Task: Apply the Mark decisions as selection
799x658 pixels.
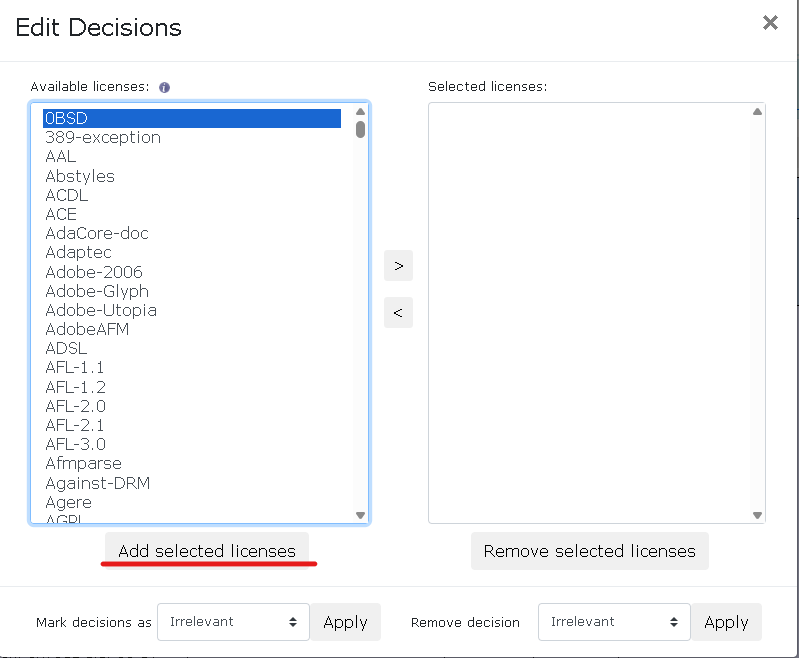Action: pyautogui.click(x=345, y=622)
